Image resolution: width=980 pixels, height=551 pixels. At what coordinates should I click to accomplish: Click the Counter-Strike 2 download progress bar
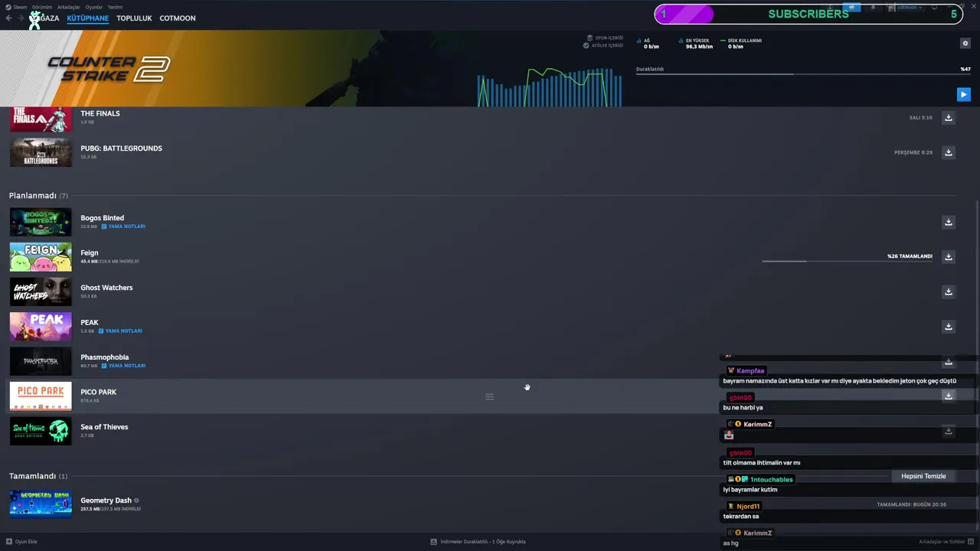(x=803, y=74)
